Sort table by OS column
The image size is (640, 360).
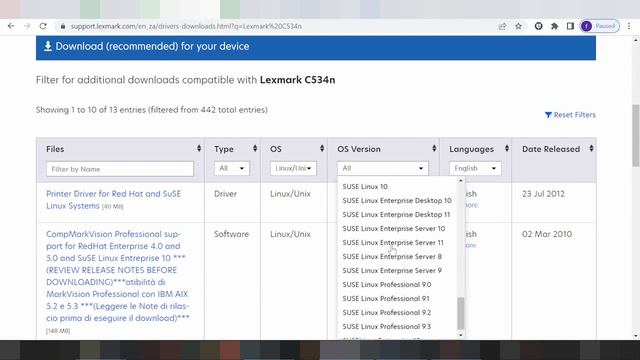tap(322, 149)
